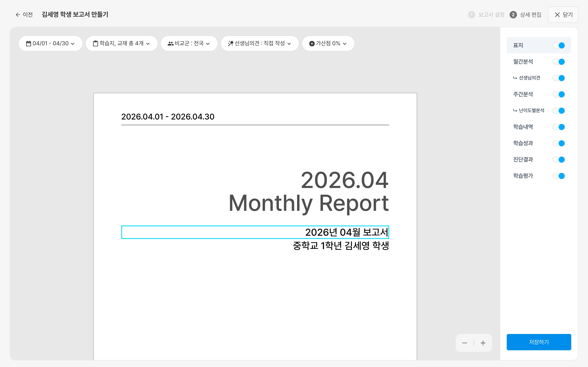Viewport: 588px width, 367px height.
Task: Click the 닫기 close button
Action: coord(563,14)
